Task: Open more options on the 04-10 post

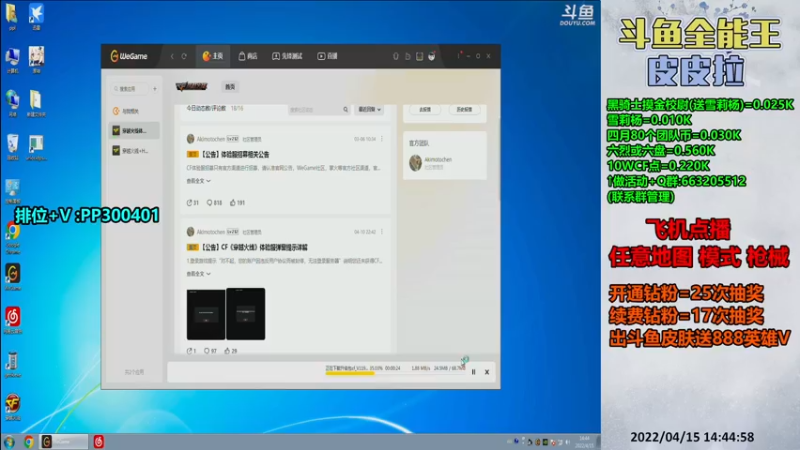Action: tap(382, 232)
